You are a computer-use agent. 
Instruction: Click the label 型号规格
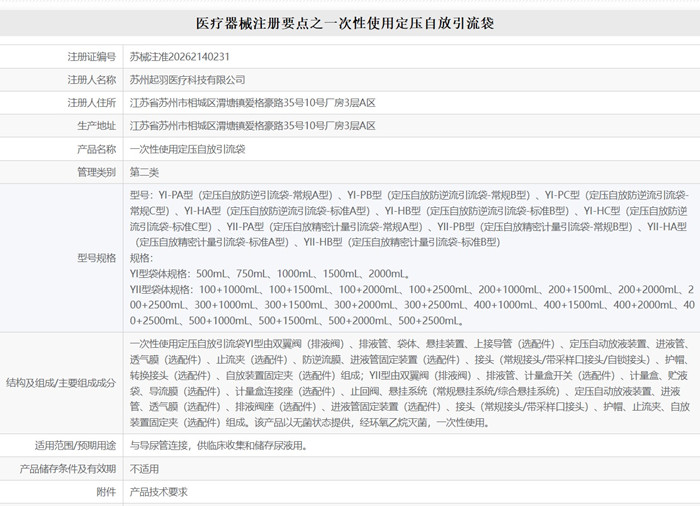click(96, 258)
